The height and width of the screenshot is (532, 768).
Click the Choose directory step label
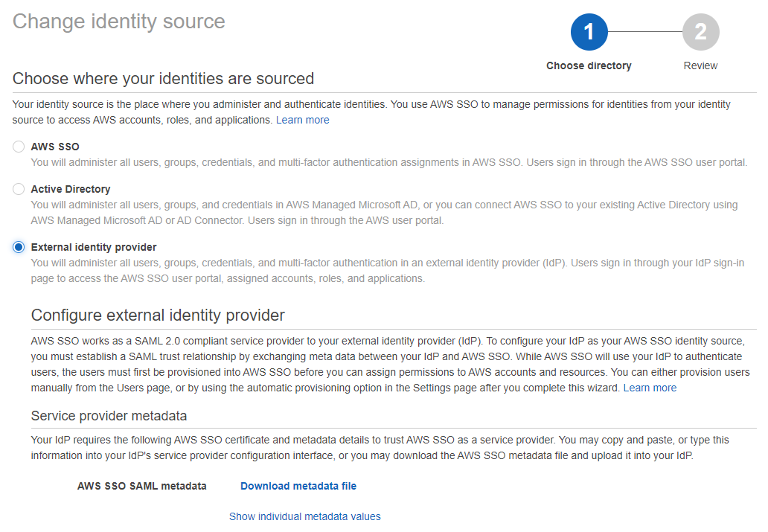589,65
